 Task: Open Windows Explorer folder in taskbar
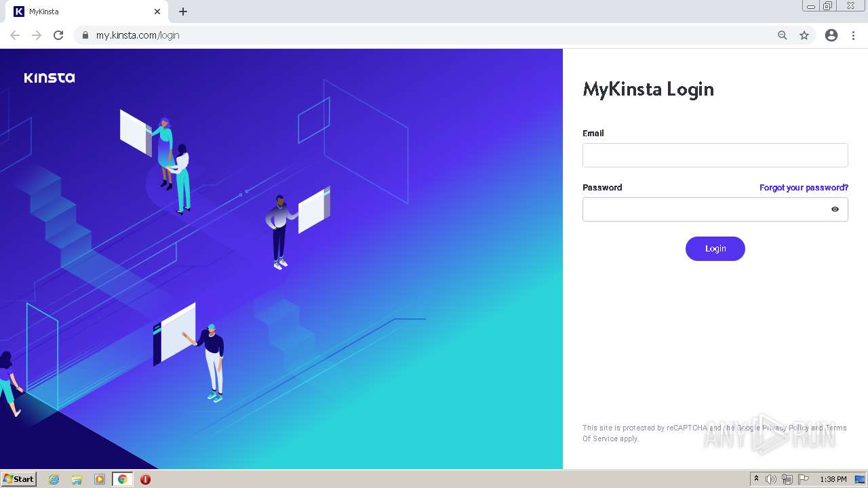[77, 479]
